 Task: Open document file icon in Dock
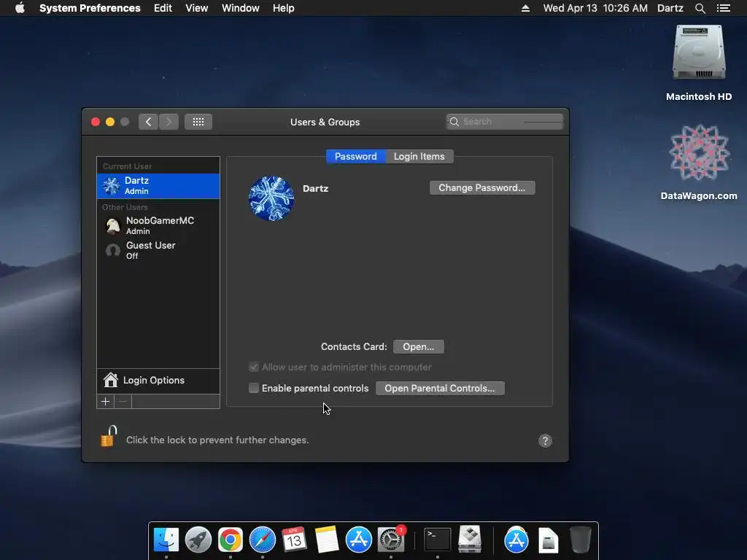(549, 540)
